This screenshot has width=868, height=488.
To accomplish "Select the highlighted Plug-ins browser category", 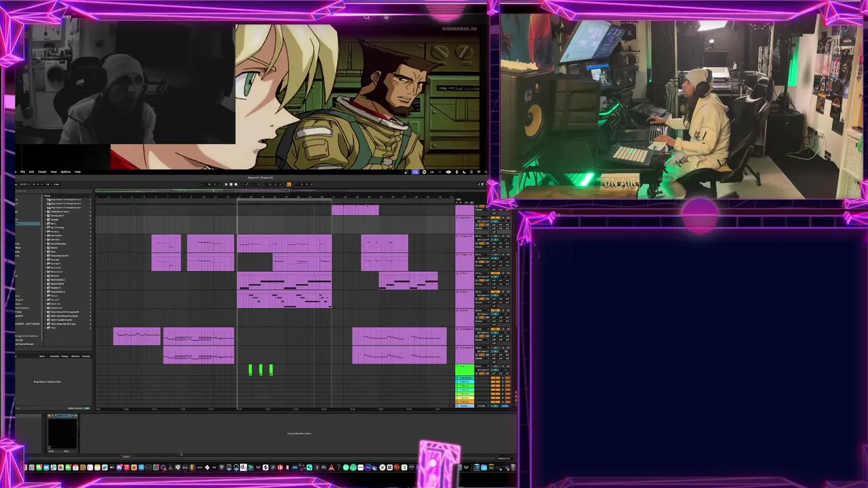I will pos(27,224).
